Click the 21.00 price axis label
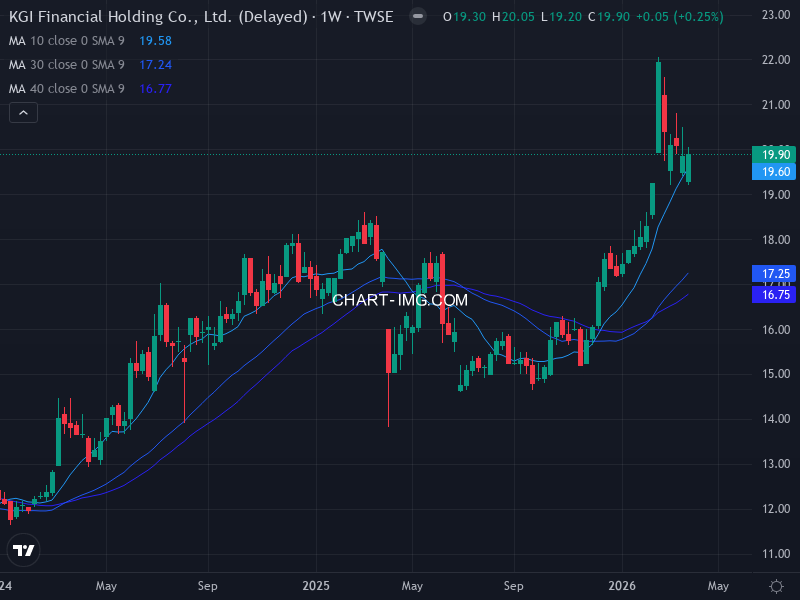The width and height of the screenshot is (800, 600). 776,105
